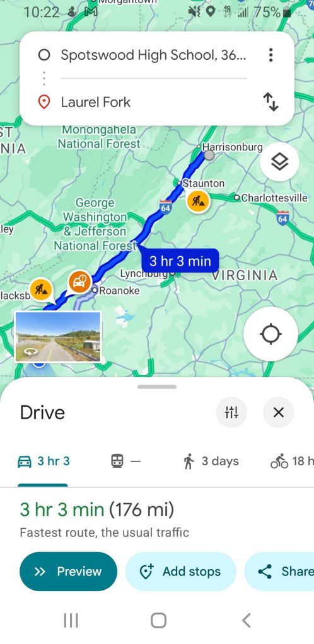Switch to walking mode 3 days
314x644 pixels.
(211, 461)
